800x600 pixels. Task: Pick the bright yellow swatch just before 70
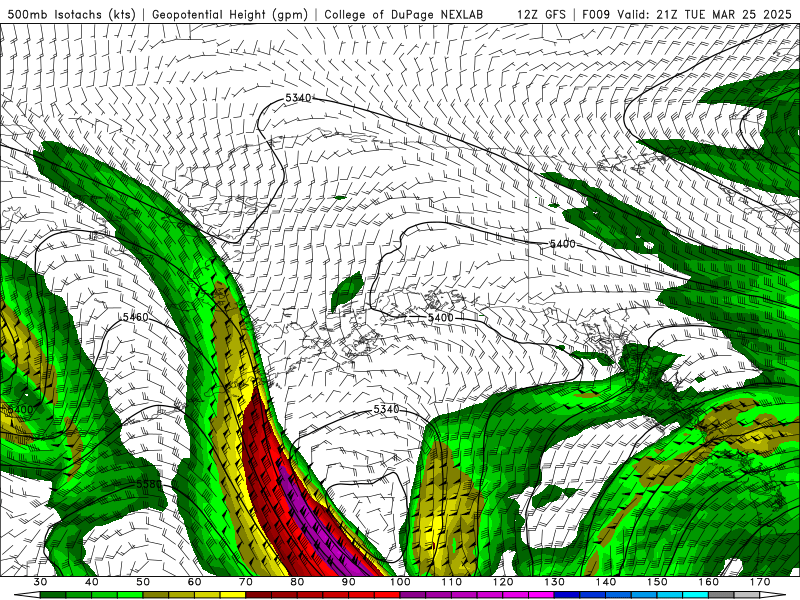pyautogui.click(x=233, y=595)
